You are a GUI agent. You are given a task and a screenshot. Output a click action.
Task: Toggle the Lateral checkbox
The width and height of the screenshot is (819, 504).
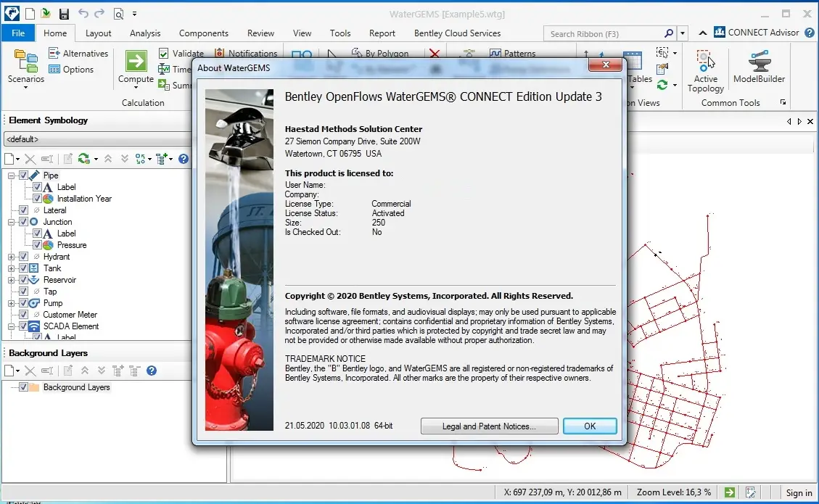pyautogui.click(x=23, y=210)
